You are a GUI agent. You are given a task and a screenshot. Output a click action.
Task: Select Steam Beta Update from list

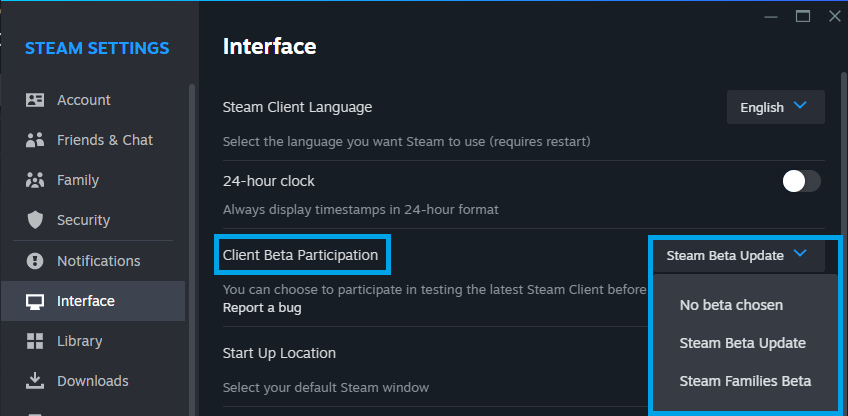tap(742, 343)
